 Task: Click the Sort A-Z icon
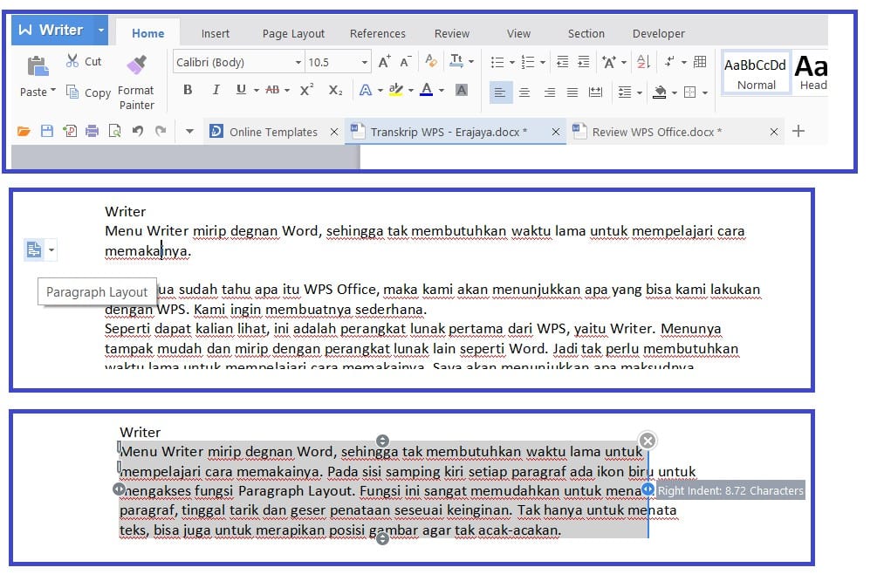[643, 62]
